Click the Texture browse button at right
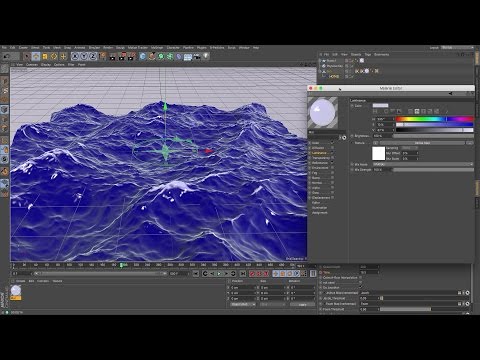The width and height of the screenshot is (480, 360). (470, 143)
